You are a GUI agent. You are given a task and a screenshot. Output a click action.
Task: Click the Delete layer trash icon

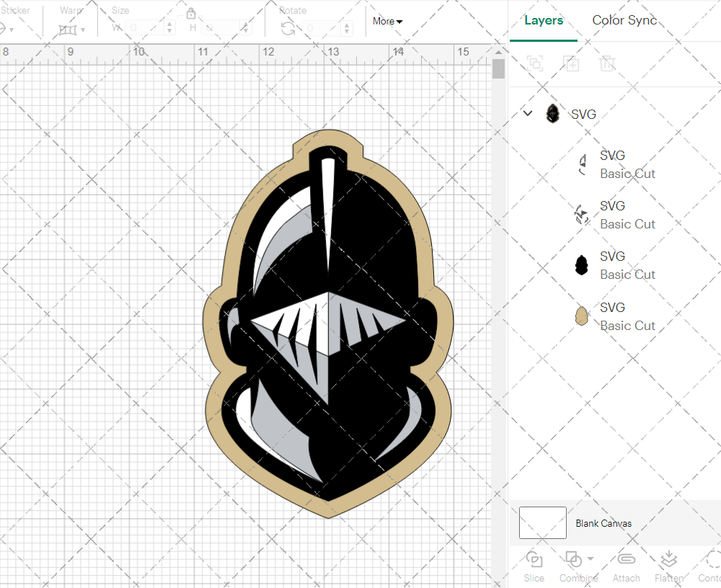tap(607, 63)
